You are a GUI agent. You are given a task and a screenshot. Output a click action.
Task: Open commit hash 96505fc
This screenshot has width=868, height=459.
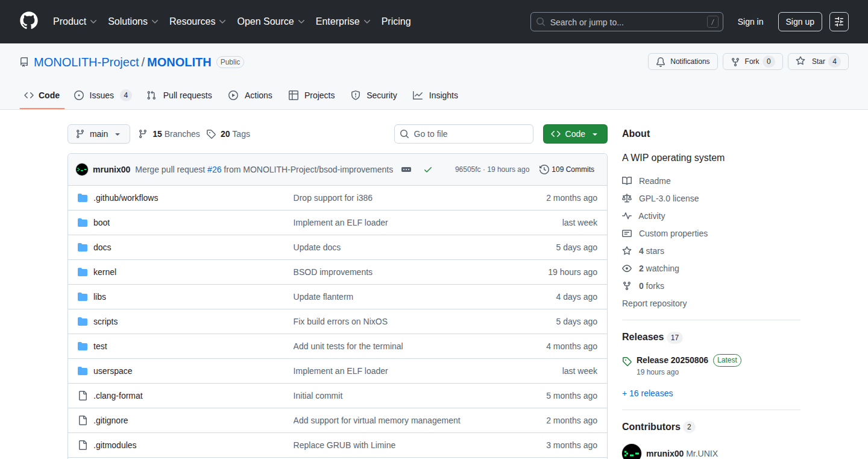coord(468,169)
